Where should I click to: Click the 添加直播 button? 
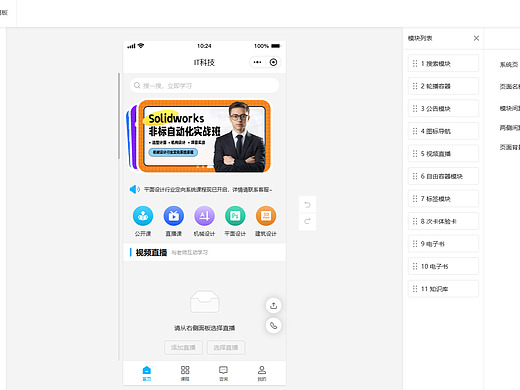[x=183, y=348]
